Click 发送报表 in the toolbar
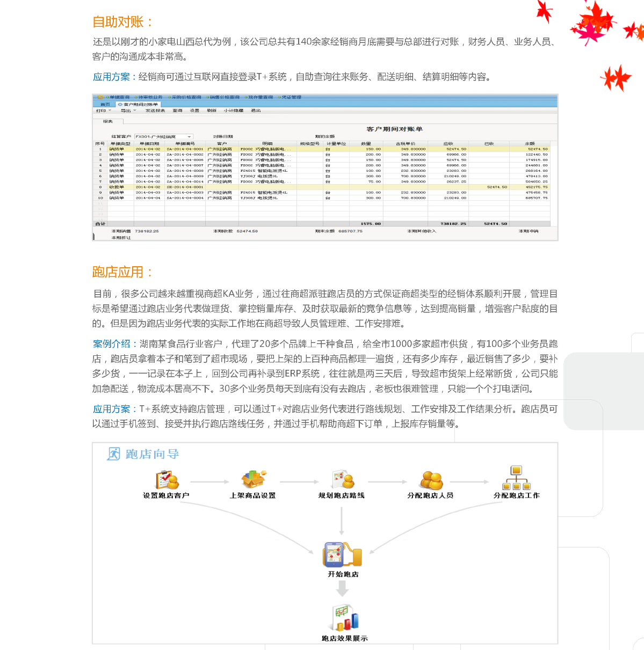Screen dimensions: 644x650 point(155,111)
